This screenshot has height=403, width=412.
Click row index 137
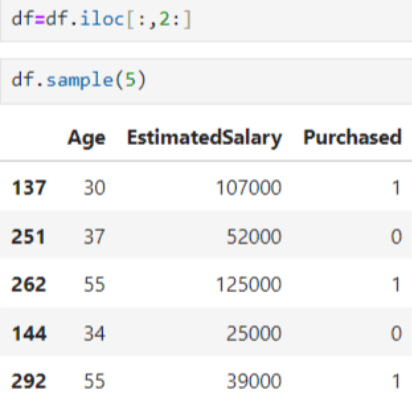(x=29, y=188)
